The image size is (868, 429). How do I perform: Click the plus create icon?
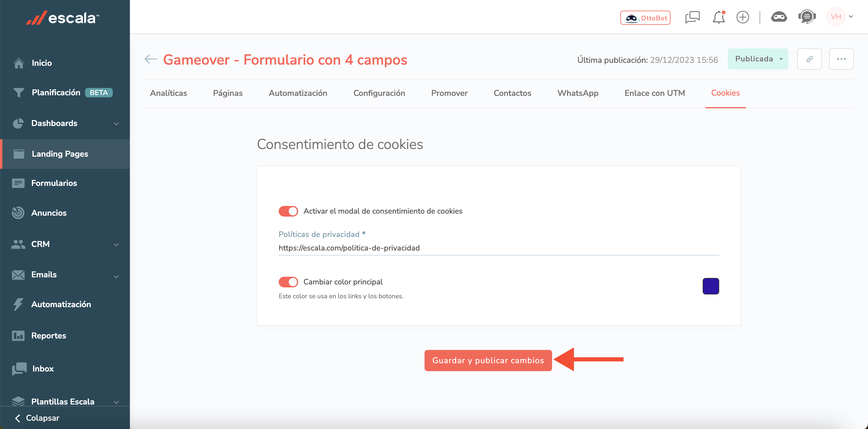click(x=742, y=17)
